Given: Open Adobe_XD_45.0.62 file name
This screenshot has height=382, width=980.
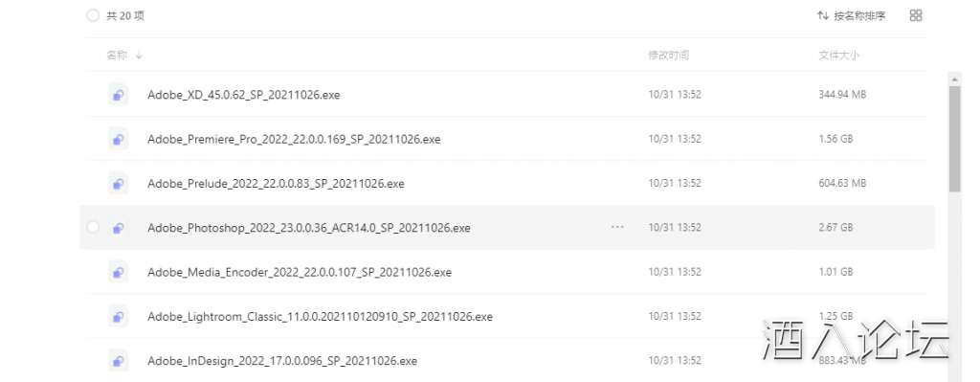Looking at the screenshot, I should (244, 95).
